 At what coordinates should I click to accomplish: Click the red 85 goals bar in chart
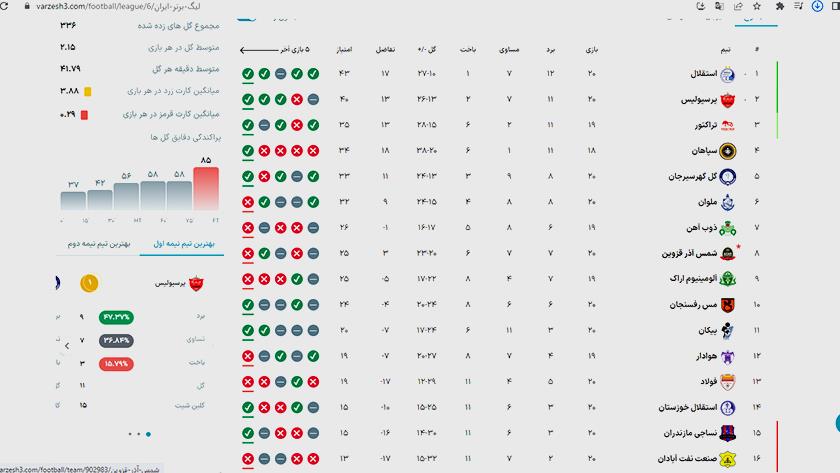tap(206, 189)
